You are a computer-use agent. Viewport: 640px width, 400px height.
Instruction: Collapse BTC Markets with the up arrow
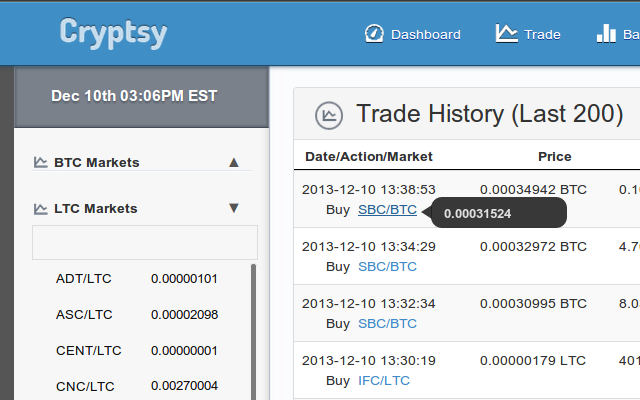point(234,162)
